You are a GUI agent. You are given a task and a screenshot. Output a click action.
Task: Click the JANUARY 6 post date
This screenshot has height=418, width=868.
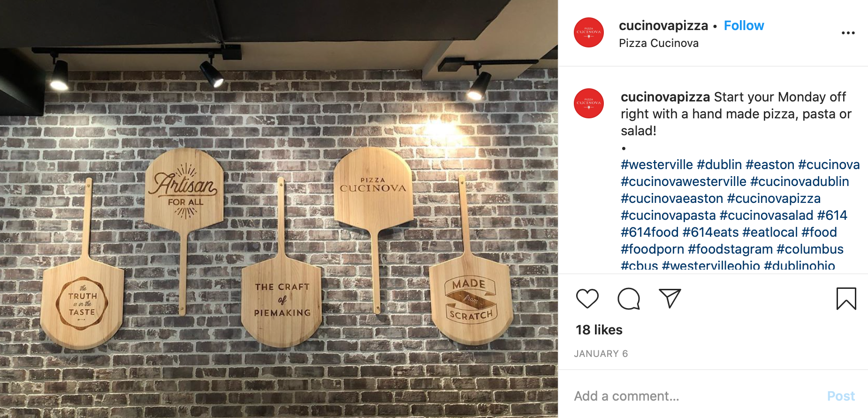point(601,354)
